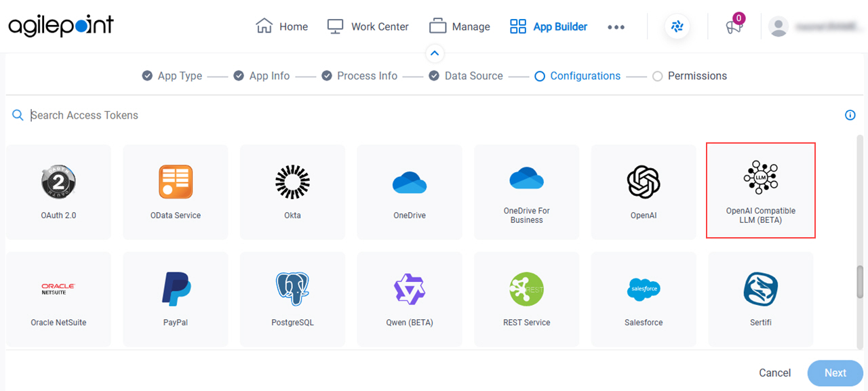Open the AgilePoint spinner circle icon
868x391 pixels.
677,26
